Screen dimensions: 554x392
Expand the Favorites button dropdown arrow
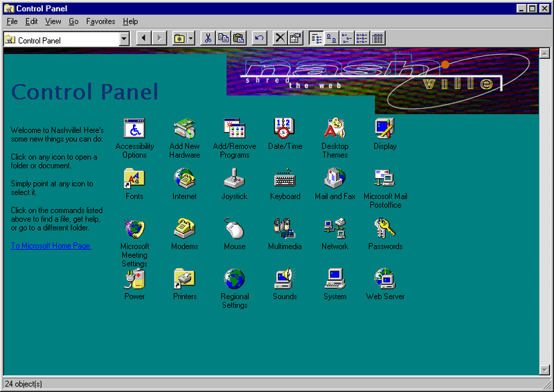(x=191, y=38)
